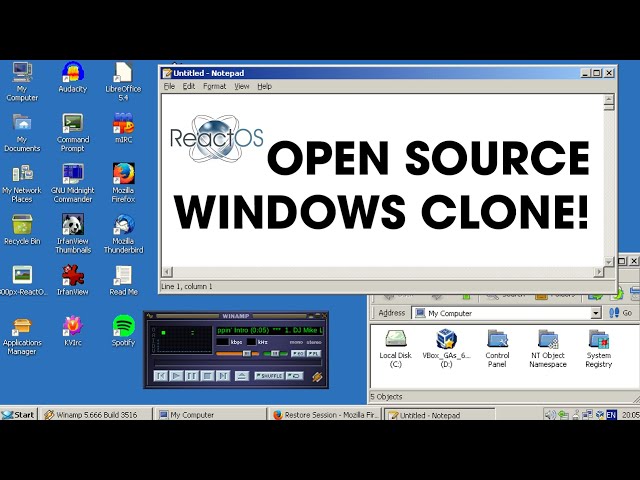This screenshot has height=480, width=640.
Task: Click the Start button on the taskbar
Action: click(x=18, y=415)
